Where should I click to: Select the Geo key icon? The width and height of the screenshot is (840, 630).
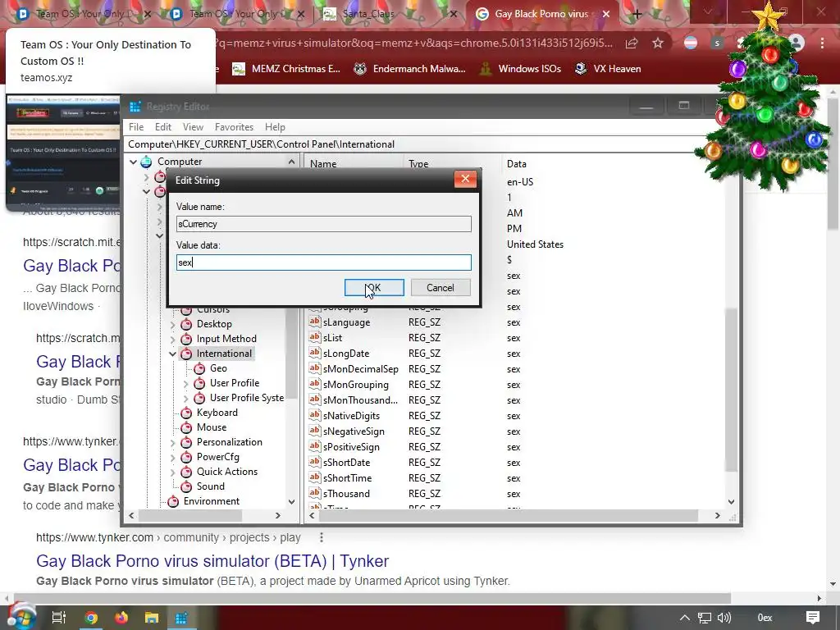[199, 368]
